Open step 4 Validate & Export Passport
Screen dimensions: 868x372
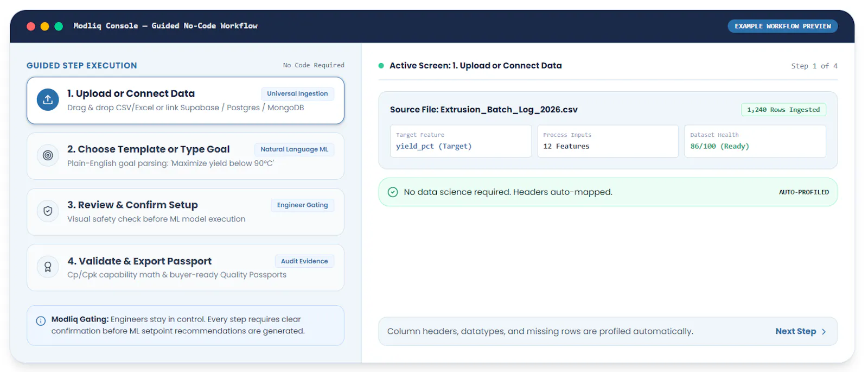click(186, 268)
